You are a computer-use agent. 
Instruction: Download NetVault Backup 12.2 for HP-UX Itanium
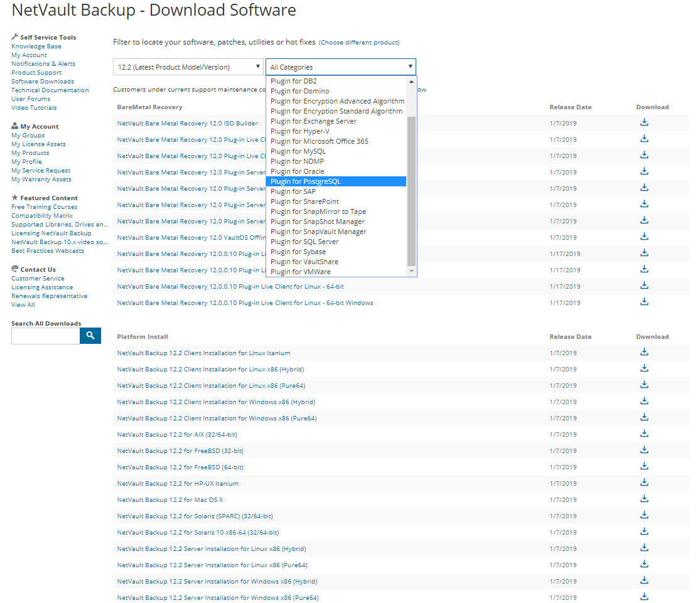[x=644, y=483]
